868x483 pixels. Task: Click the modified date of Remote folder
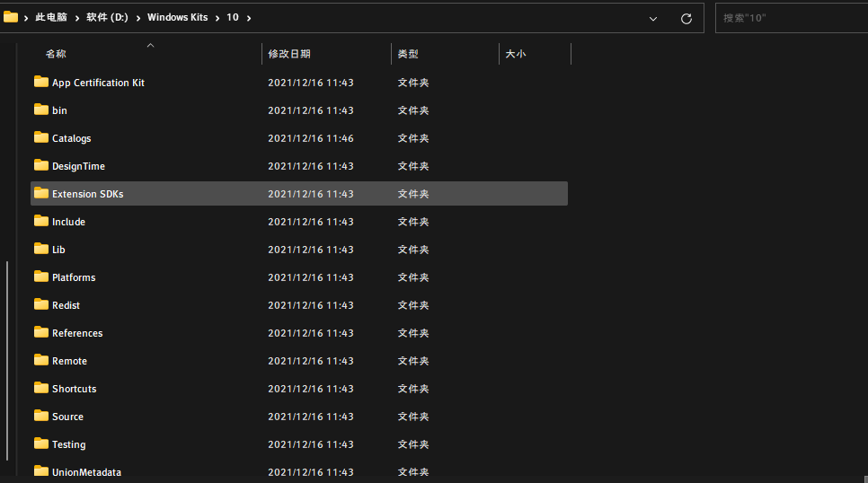coord(311,361)
